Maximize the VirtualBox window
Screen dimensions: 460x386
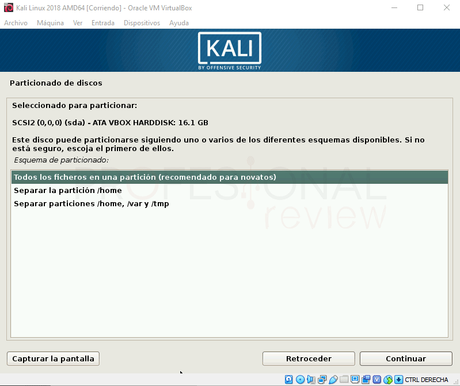tap(420, 8)
